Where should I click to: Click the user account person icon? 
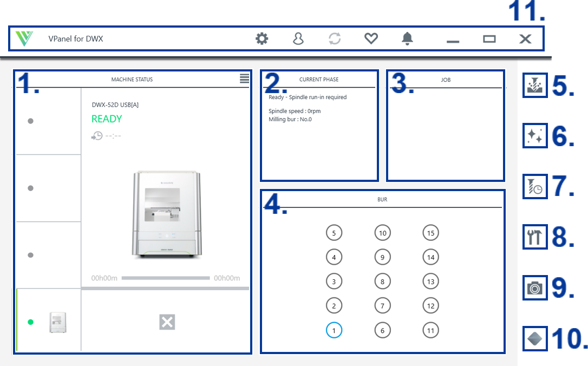tap(298, 38)
